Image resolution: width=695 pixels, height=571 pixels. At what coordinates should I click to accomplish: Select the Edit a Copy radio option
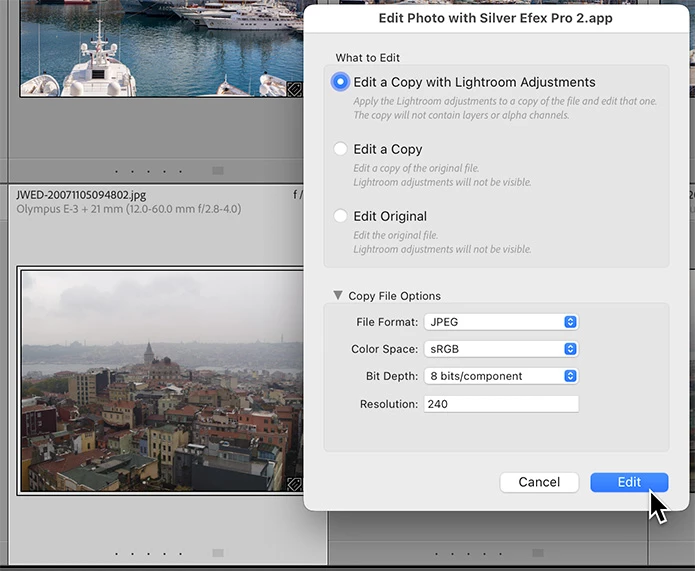click(x=340, y=149)
